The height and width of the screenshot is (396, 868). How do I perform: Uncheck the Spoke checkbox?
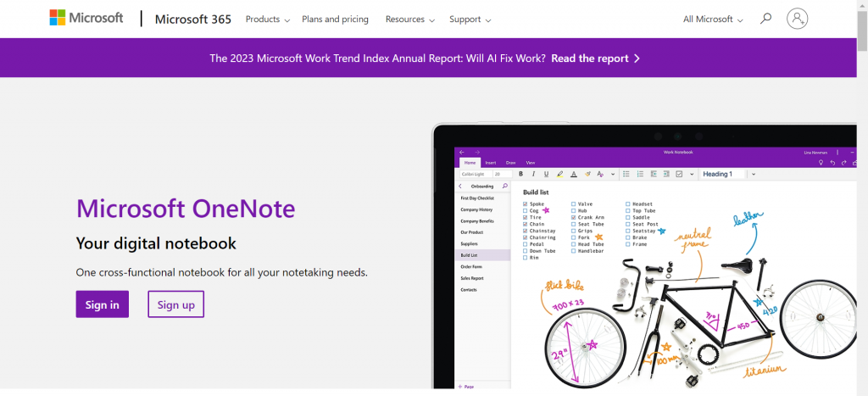(526, 204)
